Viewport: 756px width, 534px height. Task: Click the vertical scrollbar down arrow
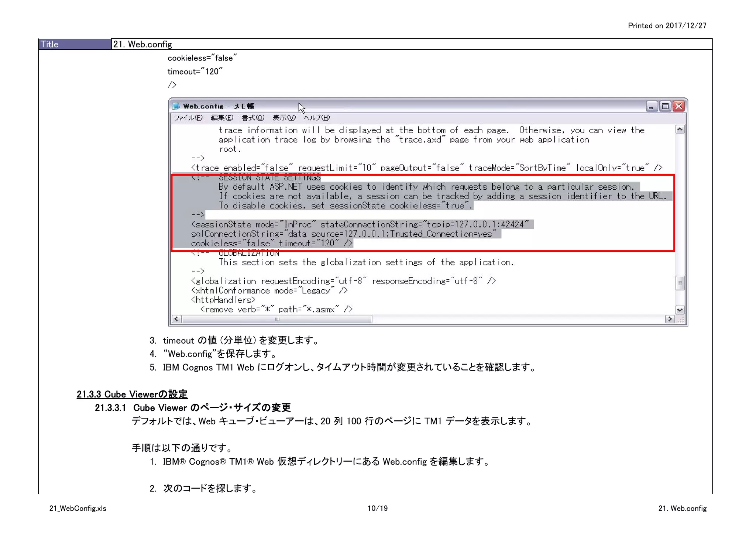click(x=680, y=310)
